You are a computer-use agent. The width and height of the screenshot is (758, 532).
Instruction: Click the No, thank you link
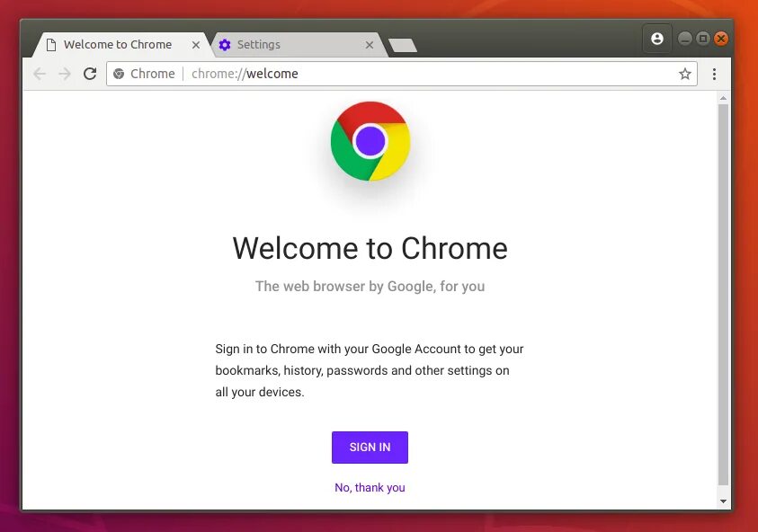click(370, 488)
